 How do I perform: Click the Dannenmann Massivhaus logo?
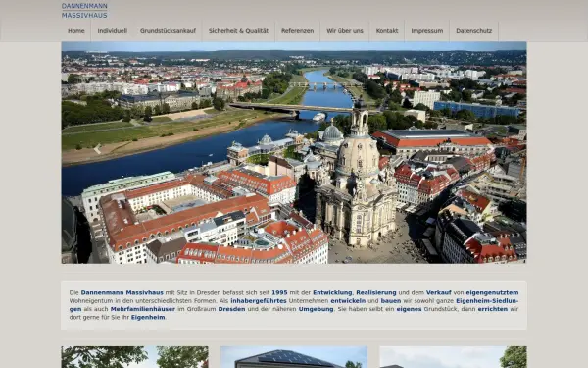click(x=84, y=11)
